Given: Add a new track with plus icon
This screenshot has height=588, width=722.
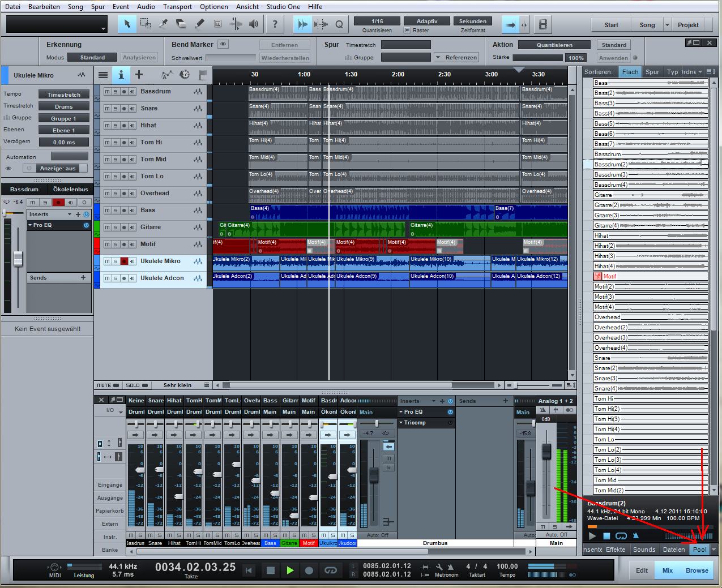Looking at the screenshot, I should pyautogui.click(x=139, y=75).
